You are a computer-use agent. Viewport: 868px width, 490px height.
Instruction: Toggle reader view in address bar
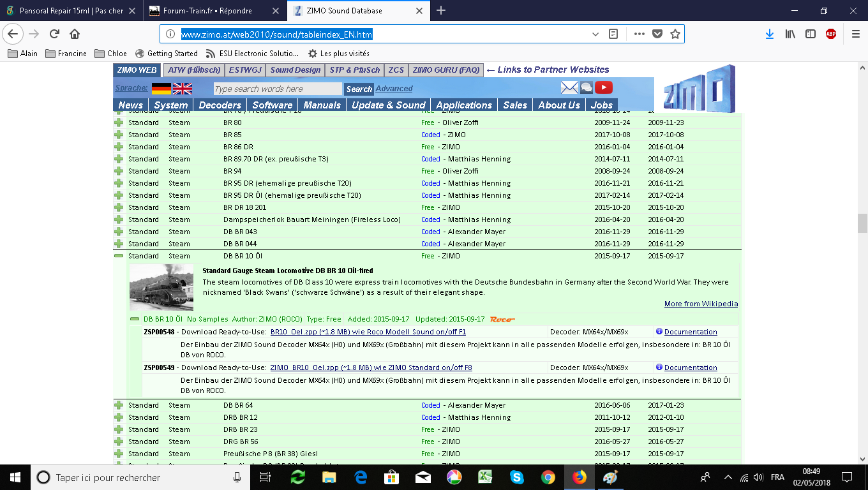click(613, 34)
